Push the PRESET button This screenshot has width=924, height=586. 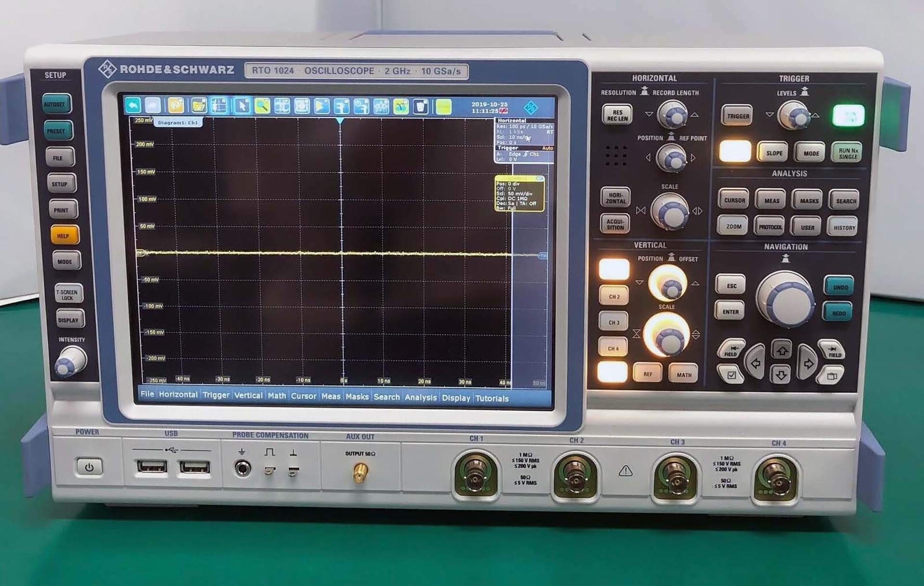coord(57,130)
